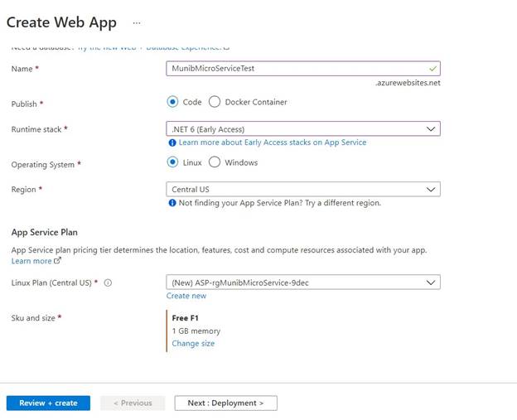Open the Linux Plan dropdown
This screenshot has height=420, width=517.
(303, 282)
